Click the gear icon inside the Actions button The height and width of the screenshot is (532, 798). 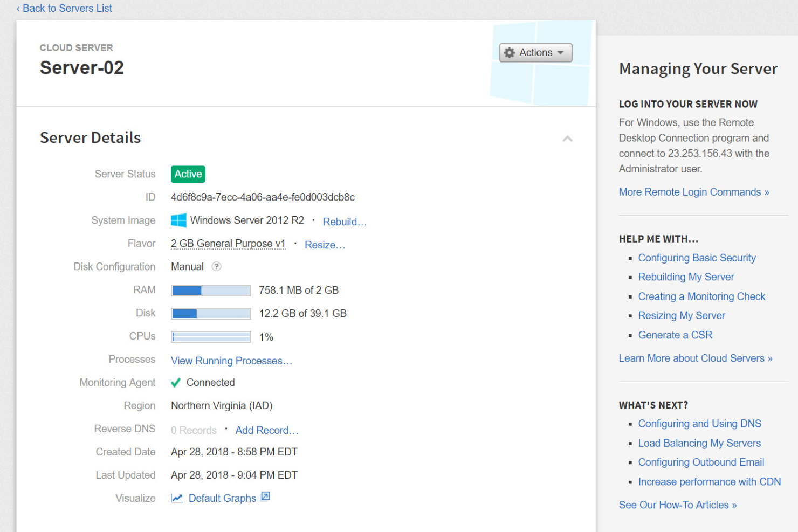[510, 52]
